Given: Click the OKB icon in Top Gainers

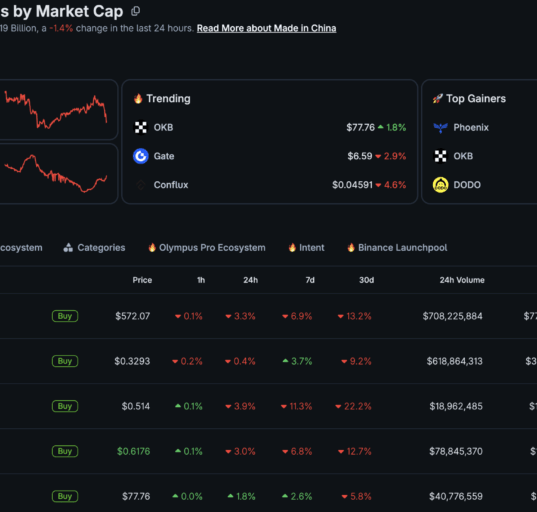Looking at the screenshot, I should (440, 156).
